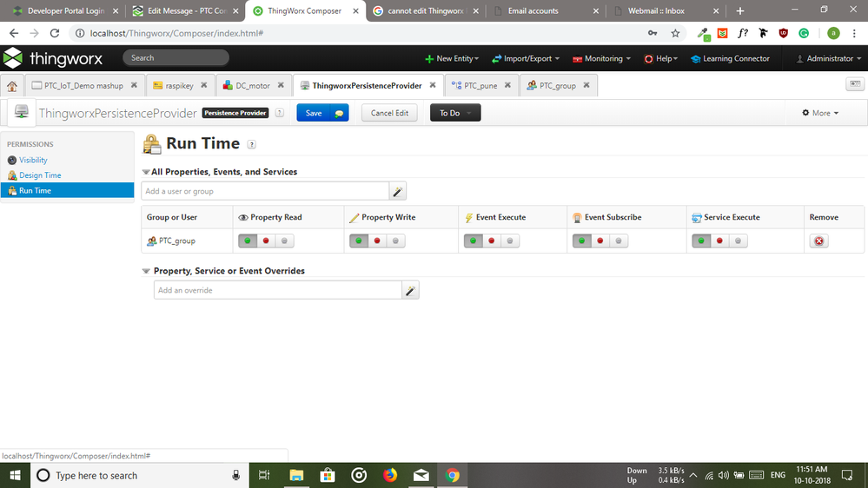Open Monitoring dropdown
868x488 pixels.
click(x=602, y=59)
